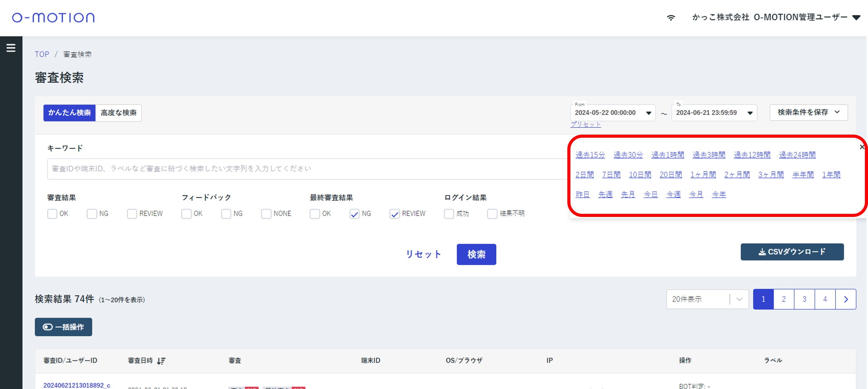
Task: Uncheck NG under 最終審査結果
Action: tap(354, 214)
